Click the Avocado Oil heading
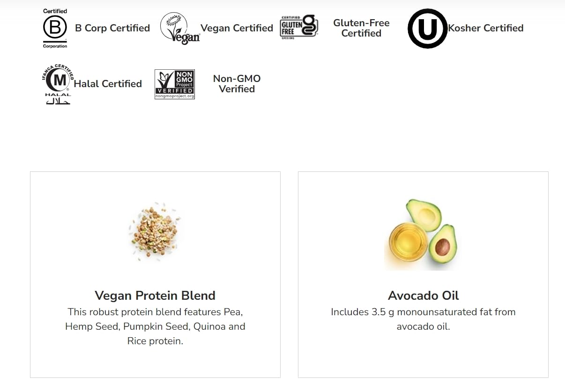Screen dimensions: 565x392 point(423,296)
